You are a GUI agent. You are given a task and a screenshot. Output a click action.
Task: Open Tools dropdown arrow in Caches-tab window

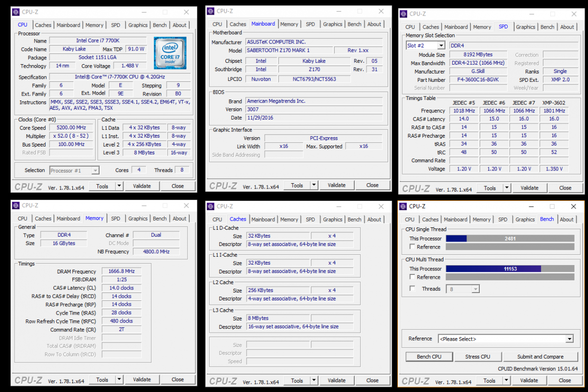pos(314,380)
